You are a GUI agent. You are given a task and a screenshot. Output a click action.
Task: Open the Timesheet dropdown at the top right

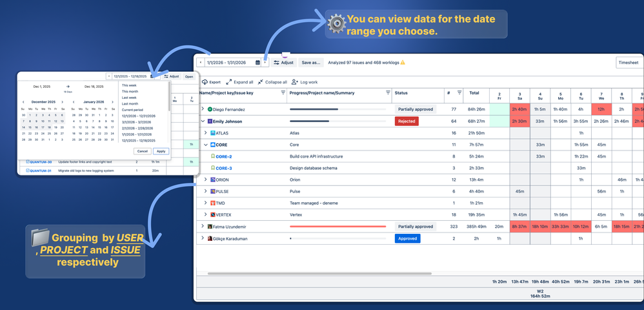coord(629,63)
